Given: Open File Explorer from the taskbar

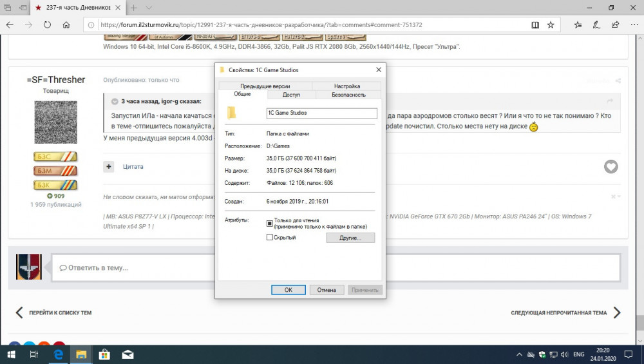Looking at the screenshot, I should point(81,354).
